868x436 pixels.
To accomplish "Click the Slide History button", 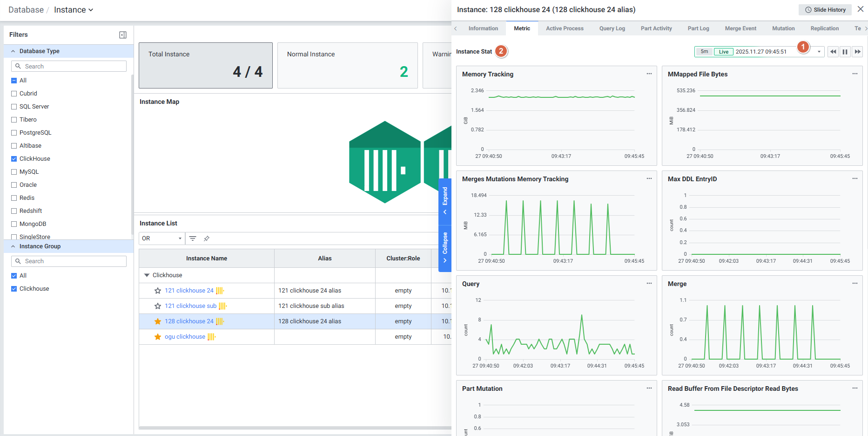I will point(825,10).
